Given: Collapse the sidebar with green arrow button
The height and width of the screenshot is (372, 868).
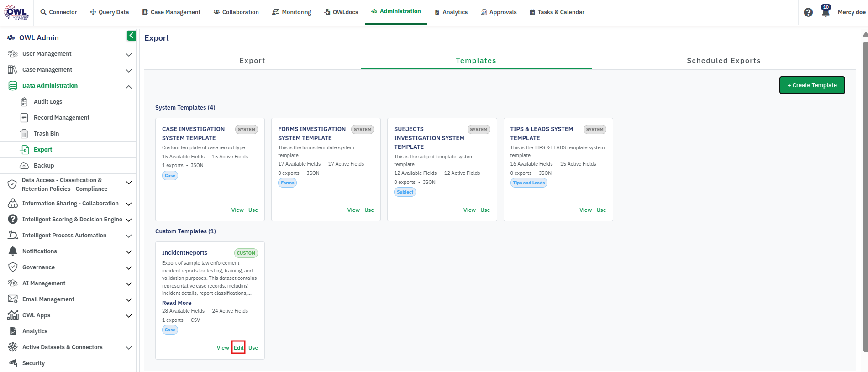Looking at the screenshot, I should 131,36.
